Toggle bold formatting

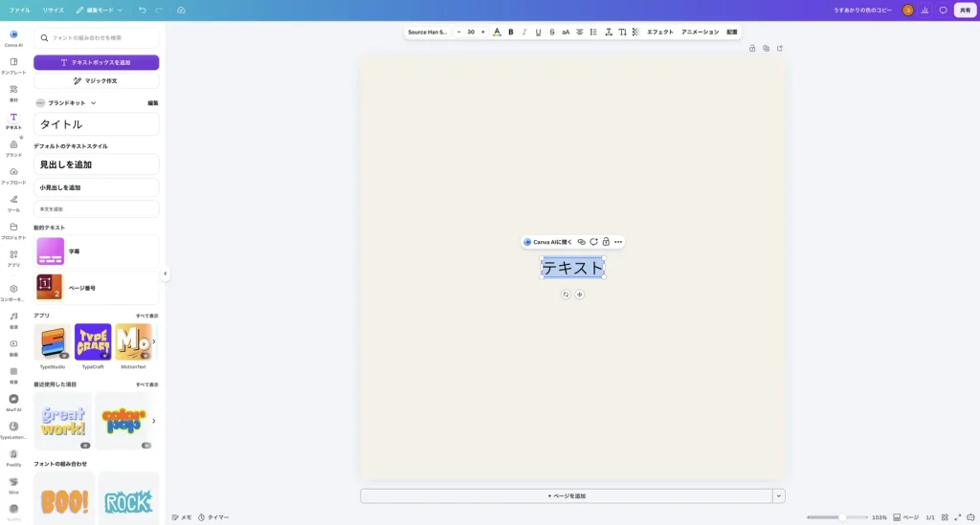[511, 32]
